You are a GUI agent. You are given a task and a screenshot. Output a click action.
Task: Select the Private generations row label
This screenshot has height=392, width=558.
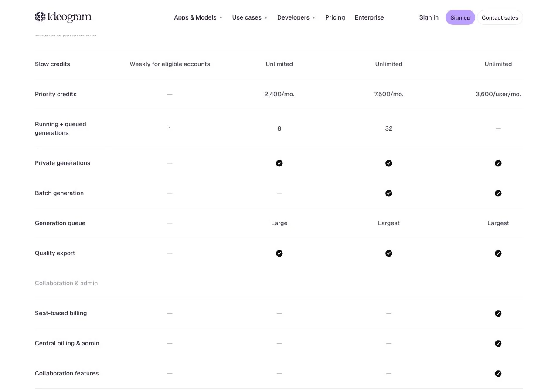tap(63, 163)
